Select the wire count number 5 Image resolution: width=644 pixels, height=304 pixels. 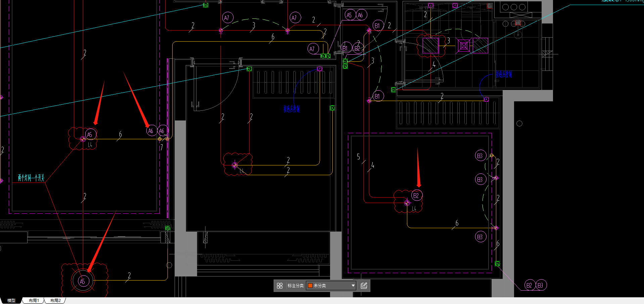(x=358, y=157)
